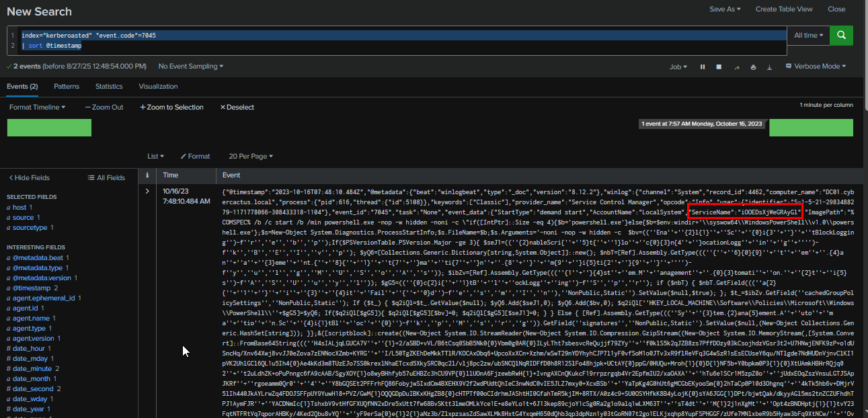Open the Save As menu
This screenshot has width=868, height=418.
click(725, 9)
